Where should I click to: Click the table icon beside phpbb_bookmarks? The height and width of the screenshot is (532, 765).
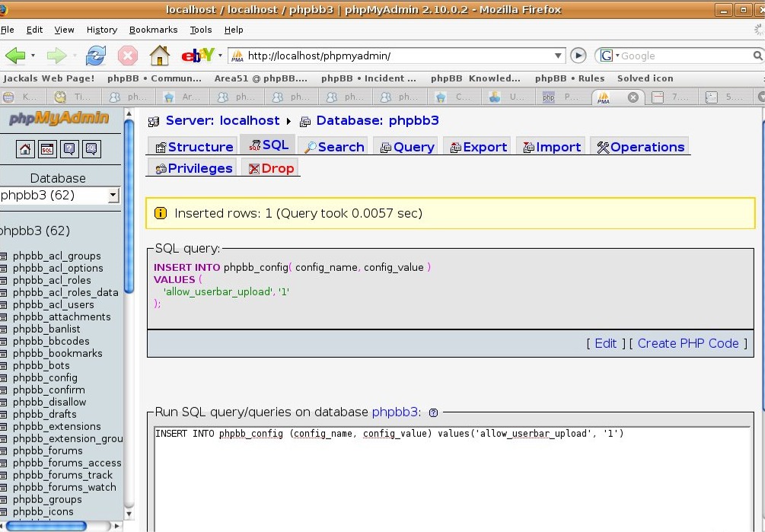tap(3, 354)
